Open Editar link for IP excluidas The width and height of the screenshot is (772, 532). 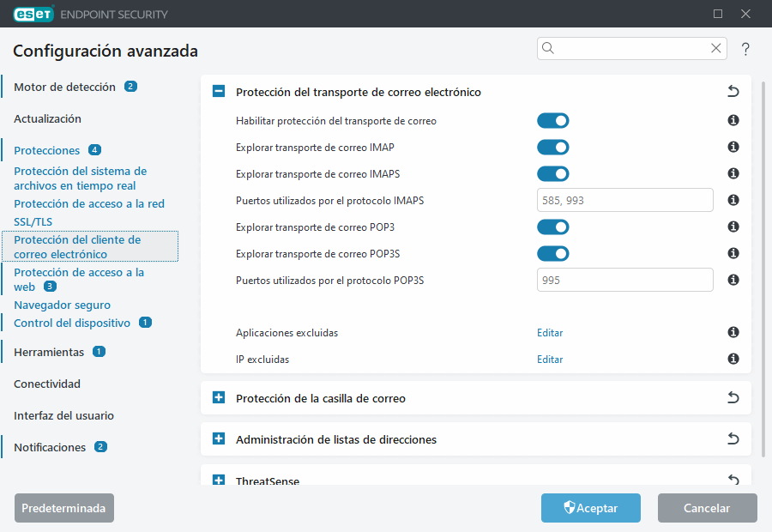549,359
